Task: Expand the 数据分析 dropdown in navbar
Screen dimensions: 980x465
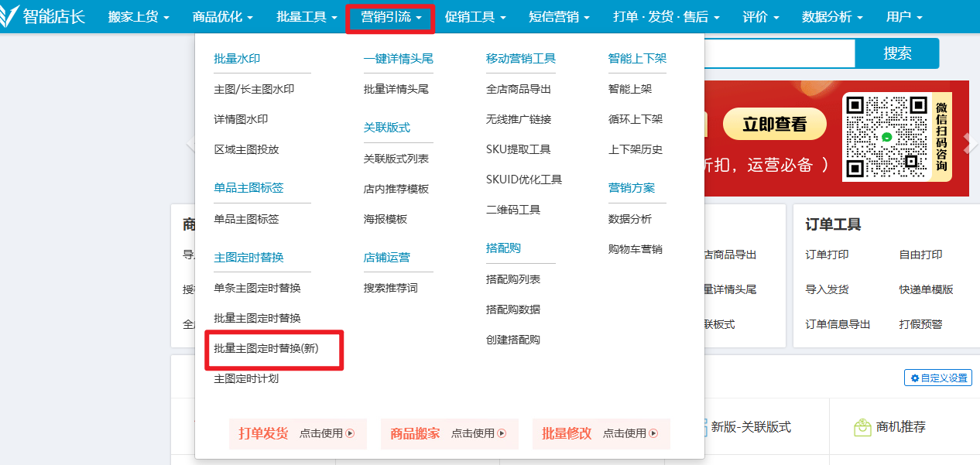Action: tap(832, 17)
